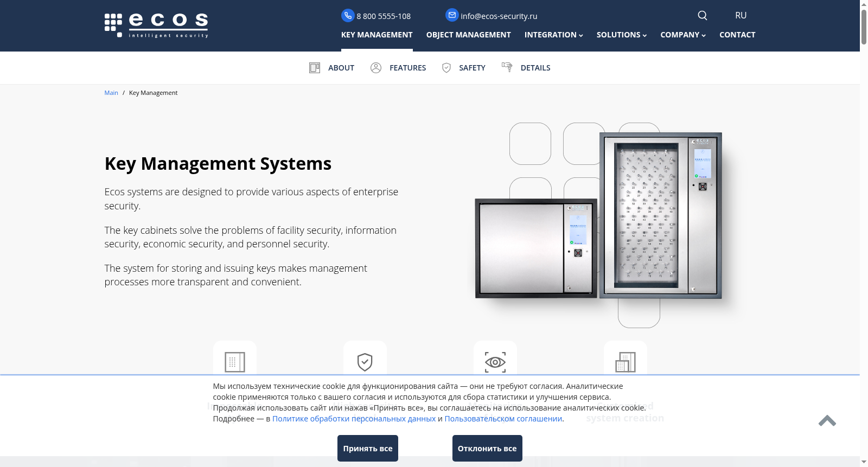Click the shield checkmark card icon

click(x=365, y=362)
